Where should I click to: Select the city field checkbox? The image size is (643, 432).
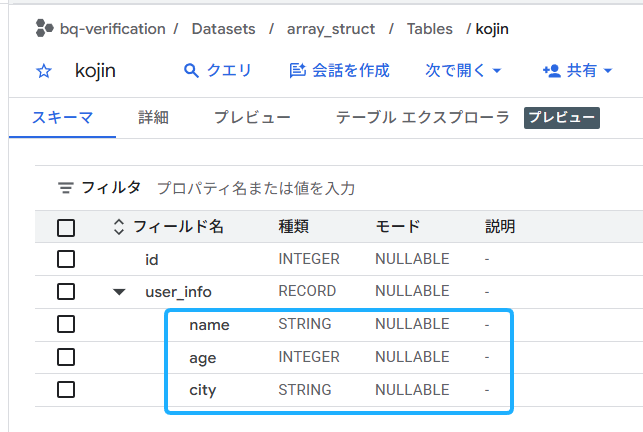coord(66,389)
